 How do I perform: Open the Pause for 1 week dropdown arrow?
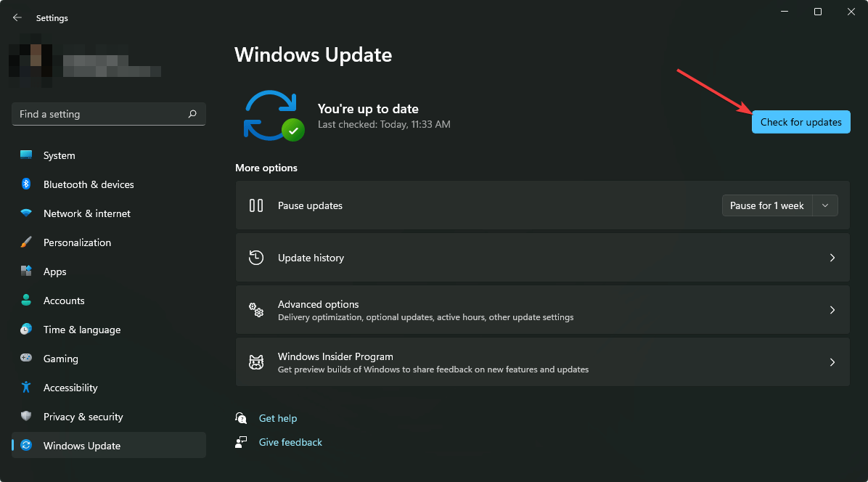click(x=824, y=205)
